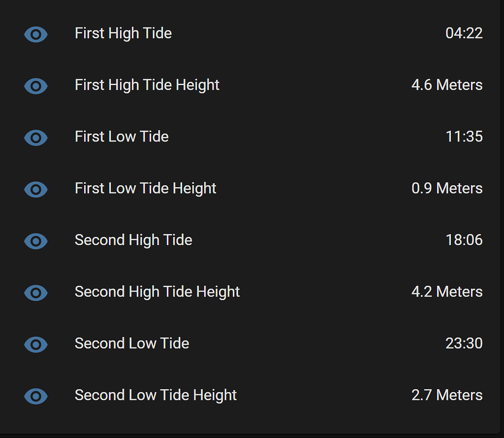Open the First High Tide entity label
Screen dimensions: 504x438
click(x=123, y=34)
